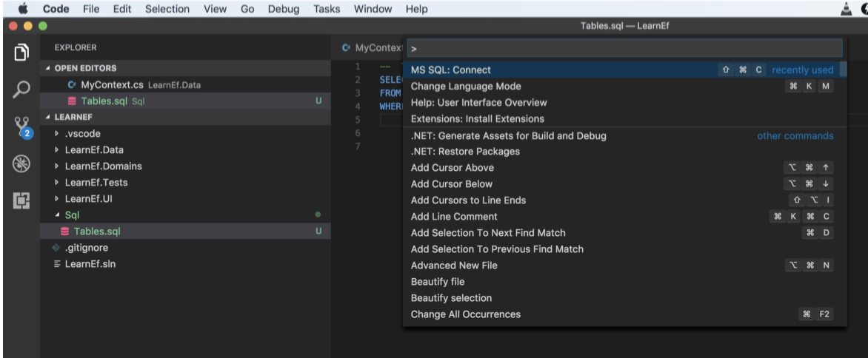
Task: Open the Selection menu
Action: [167, 9]
